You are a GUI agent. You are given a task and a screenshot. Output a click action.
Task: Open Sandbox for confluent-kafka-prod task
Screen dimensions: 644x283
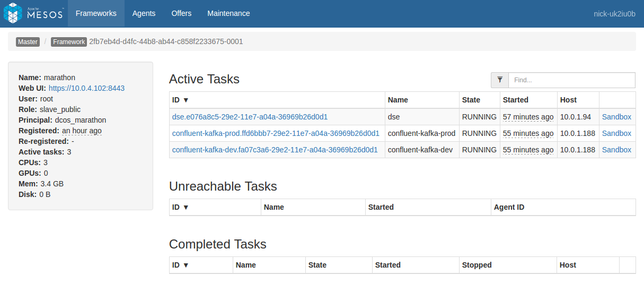tap(616, 133)
